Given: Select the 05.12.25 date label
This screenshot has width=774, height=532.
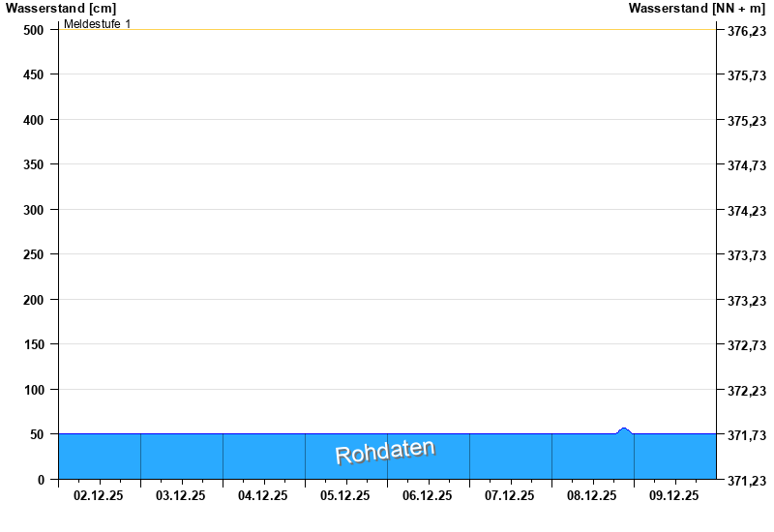Looking at the screenshot, I should 345,495.
